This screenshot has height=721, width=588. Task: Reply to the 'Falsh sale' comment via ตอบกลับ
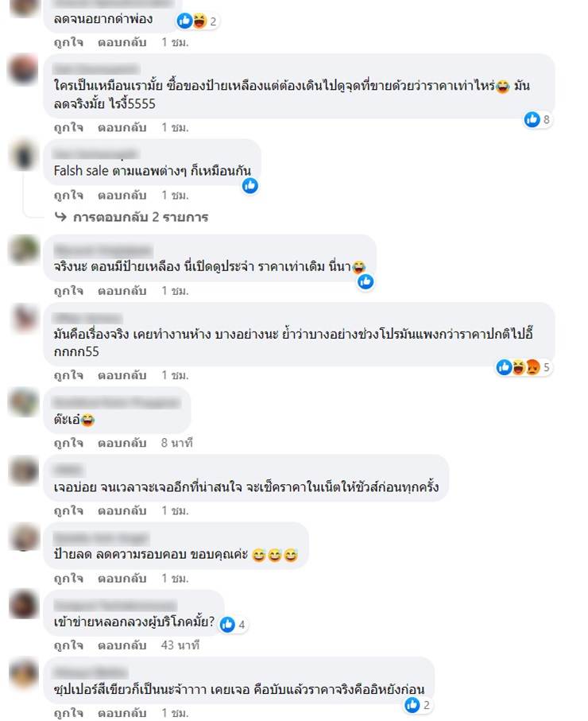point(122,196)
